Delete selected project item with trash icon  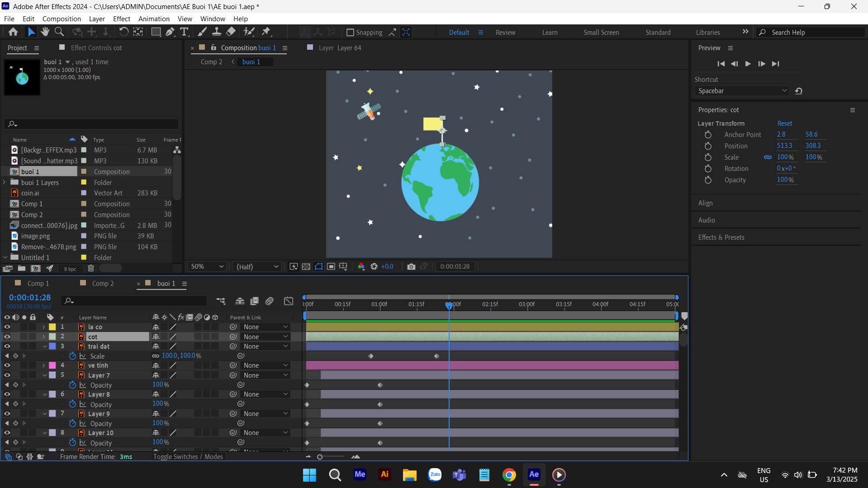click(x=90, y=268)
